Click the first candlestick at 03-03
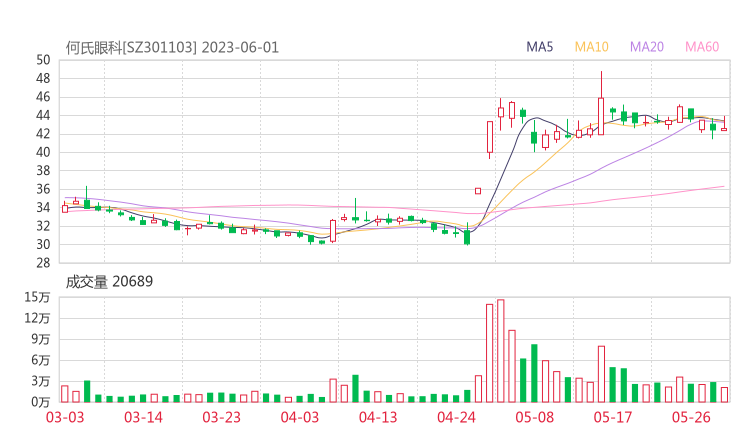Viewport: 740px width, 440px height. click(65, 208)
